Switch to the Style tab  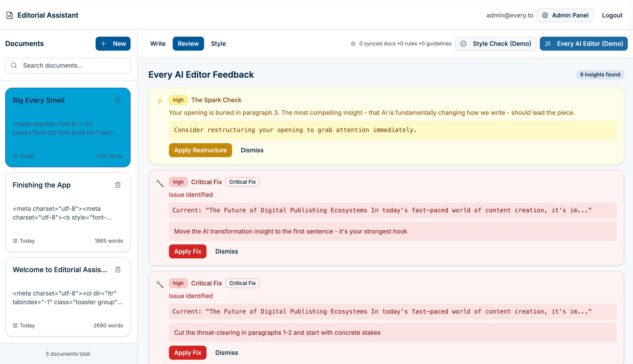(x=218, y=44)
